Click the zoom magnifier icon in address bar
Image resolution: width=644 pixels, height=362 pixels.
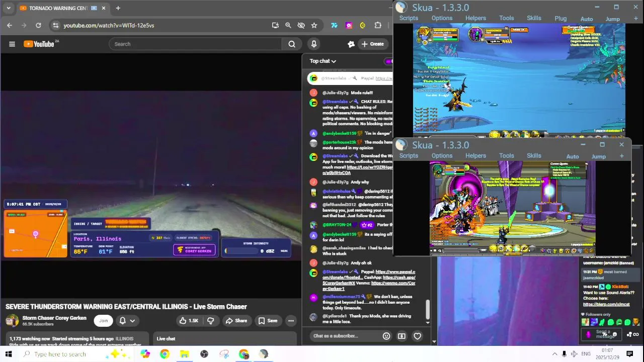click(288, 25)
